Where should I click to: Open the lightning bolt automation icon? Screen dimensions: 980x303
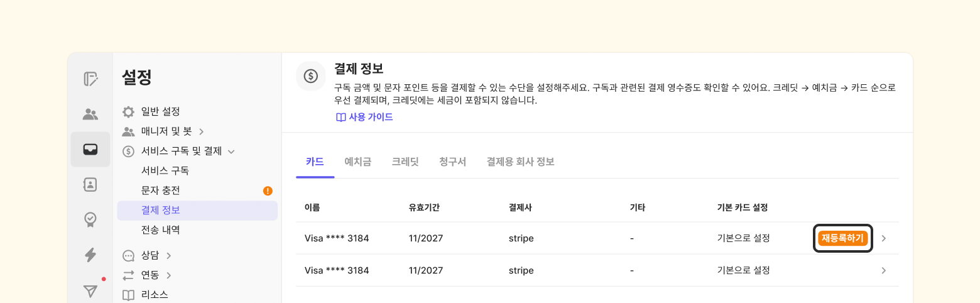click(90, 255)
